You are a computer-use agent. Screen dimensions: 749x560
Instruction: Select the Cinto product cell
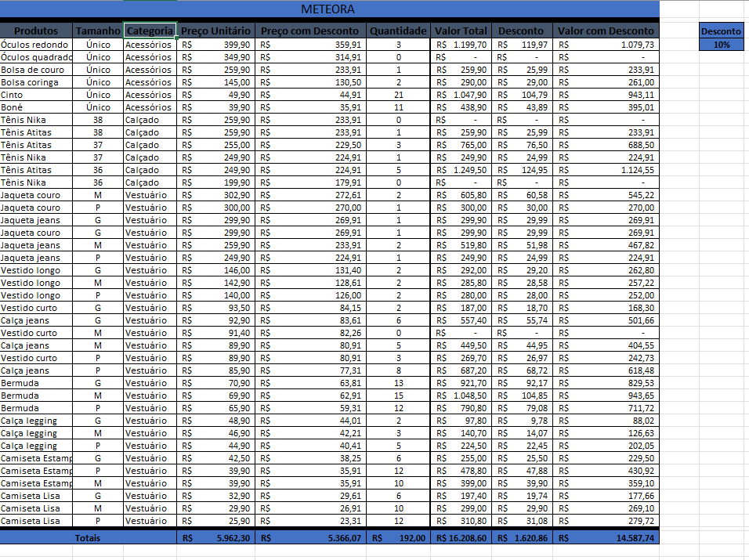point(36,95)
